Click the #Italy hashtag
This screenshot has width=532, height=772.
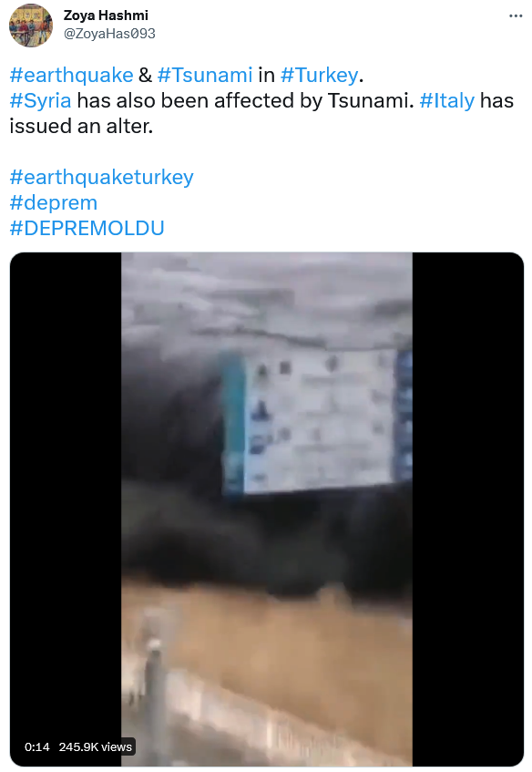[x=447, y=101]
